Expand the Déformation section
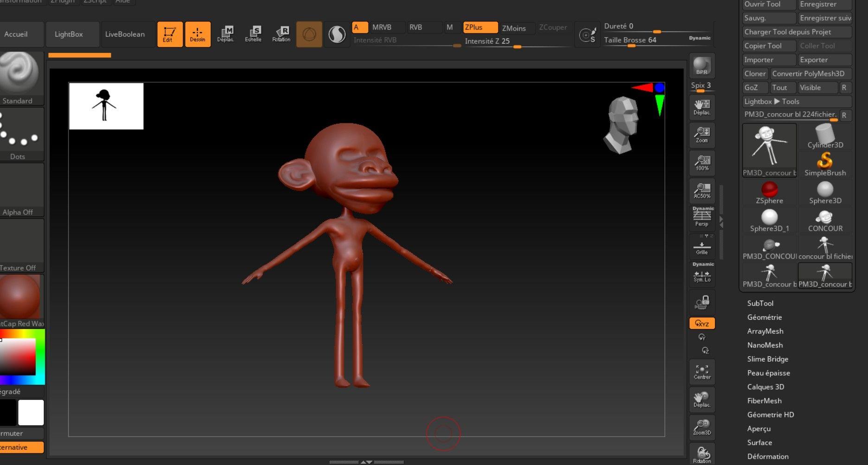The height and width of the screenshot is (465, 868). pos(767,456)
